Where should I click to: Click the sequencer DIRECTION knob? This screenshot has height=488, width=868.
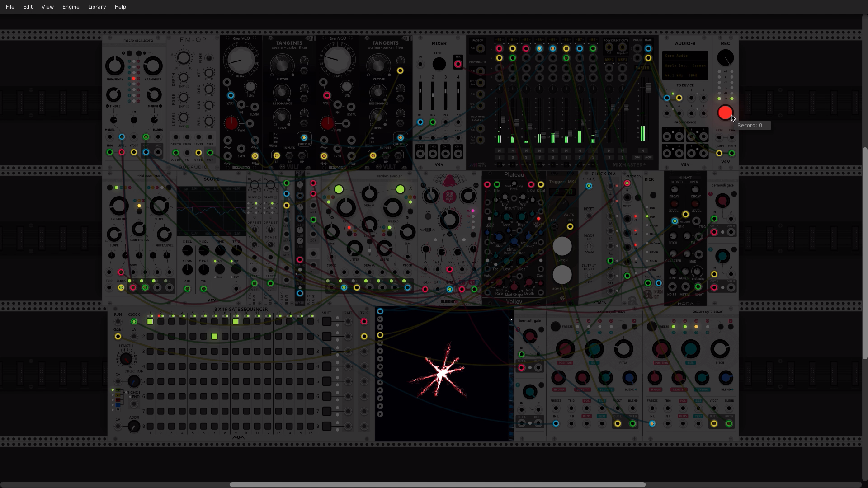point(134,381)
